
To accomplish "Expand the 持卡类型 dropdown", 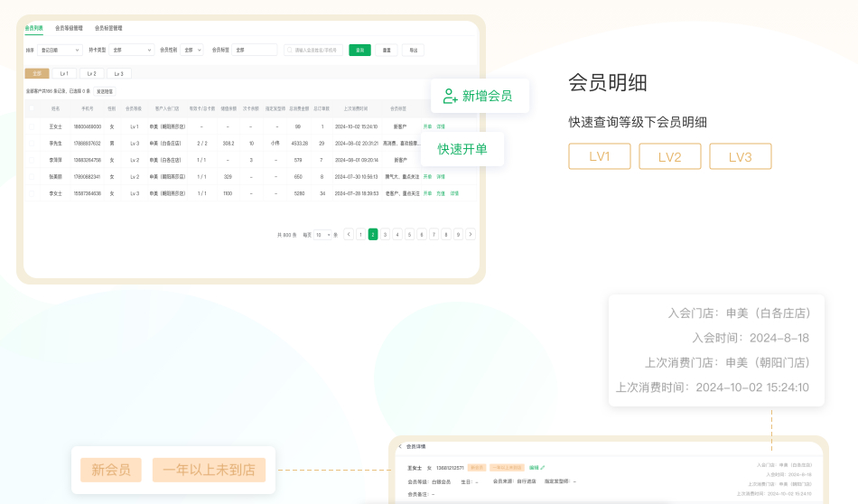I will pyautogui.click(x=130, y=51).
